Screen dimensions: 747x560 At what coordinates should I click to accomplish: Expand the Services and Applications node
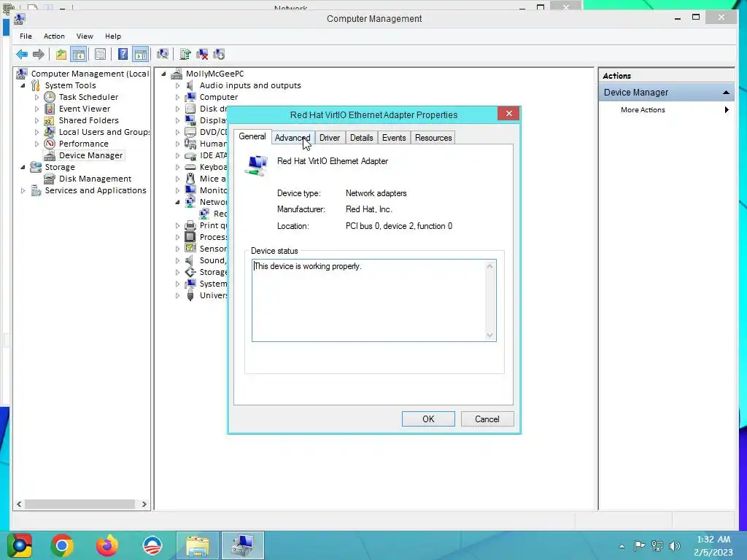coord(23,190)
